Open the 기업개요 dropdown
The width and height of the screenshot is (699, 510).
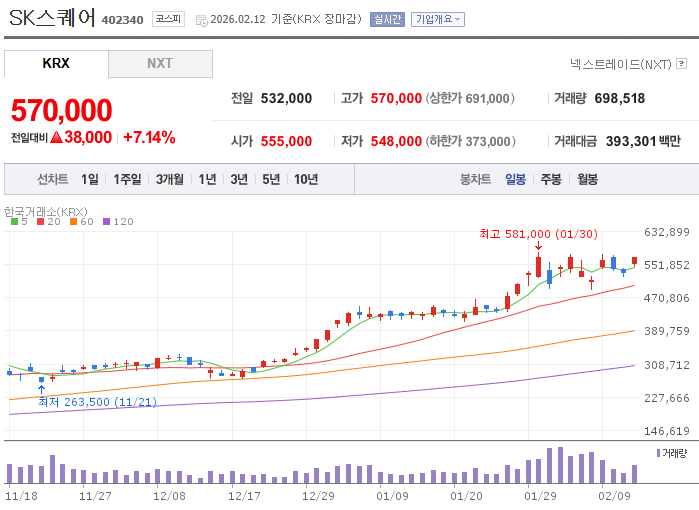[438, 19]
